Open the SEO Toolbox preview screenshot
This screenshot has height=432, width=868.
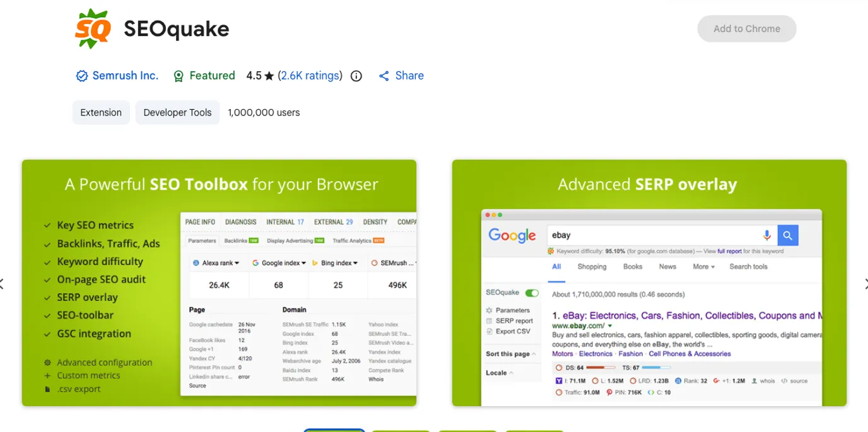click(x=219, y=283)
